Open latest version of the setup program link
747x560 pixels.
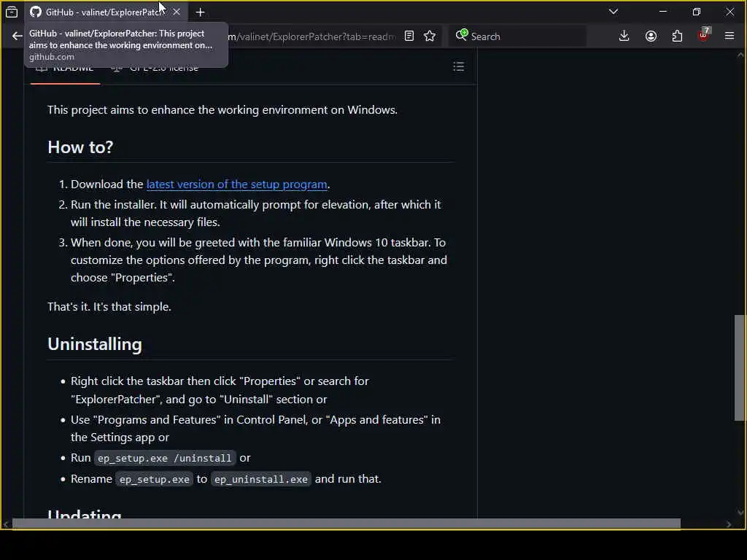[x=237, y=184]
